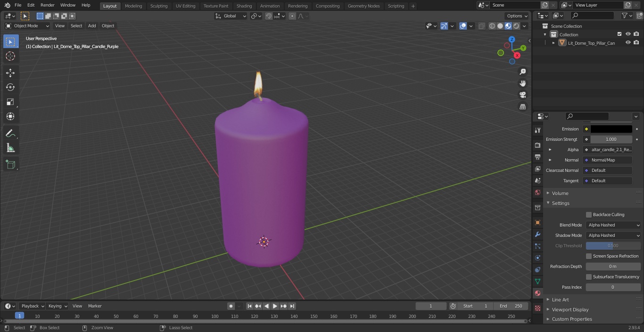Open the Keying popover in timeline
The height and width of the screenshot is (332, 644).
(58, 306)
